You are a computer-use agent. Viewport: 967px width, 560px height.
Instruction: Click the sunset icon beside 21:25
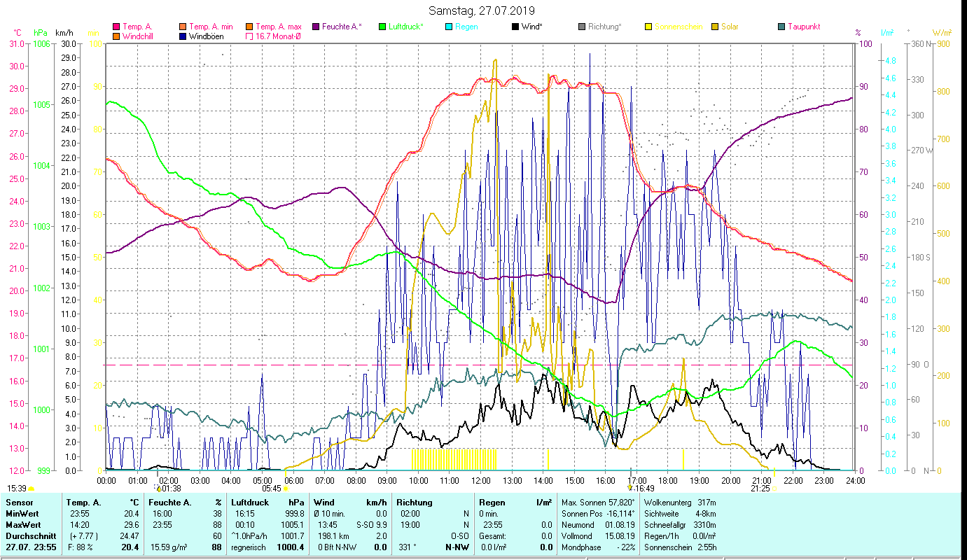pyautogui.click(x=774, y=489)
